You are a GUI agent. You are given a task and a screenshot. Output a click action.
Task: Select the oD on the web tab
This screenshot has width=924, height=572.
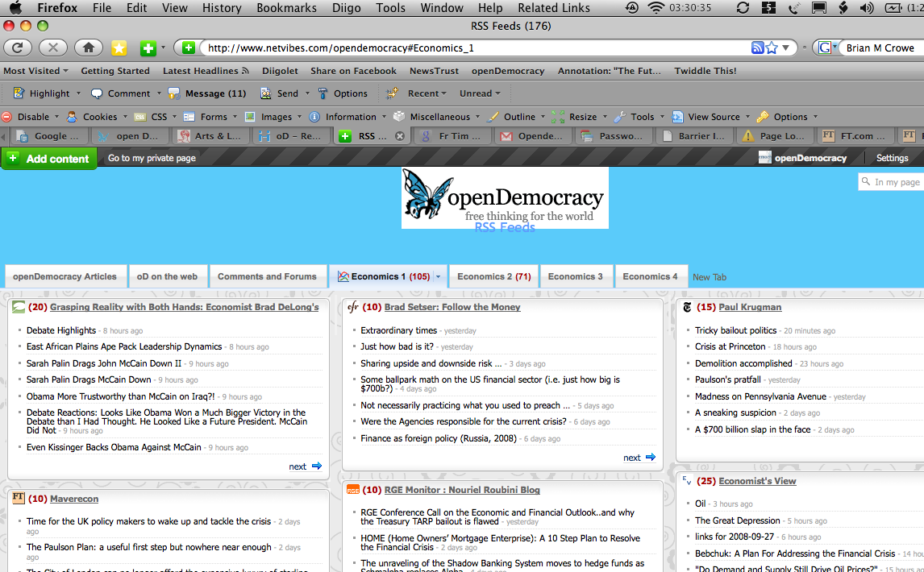click(168, 276)
